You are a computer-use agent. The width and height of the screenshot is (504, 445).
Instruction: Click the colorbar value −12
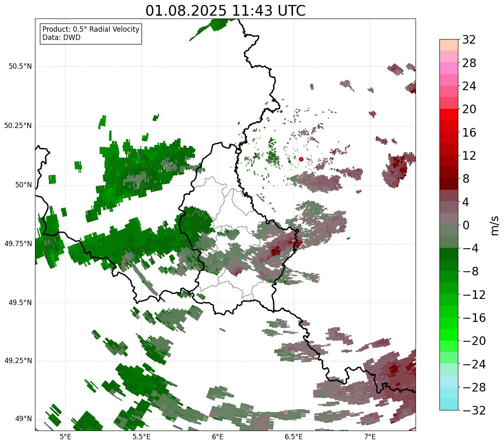pos(474,295)
